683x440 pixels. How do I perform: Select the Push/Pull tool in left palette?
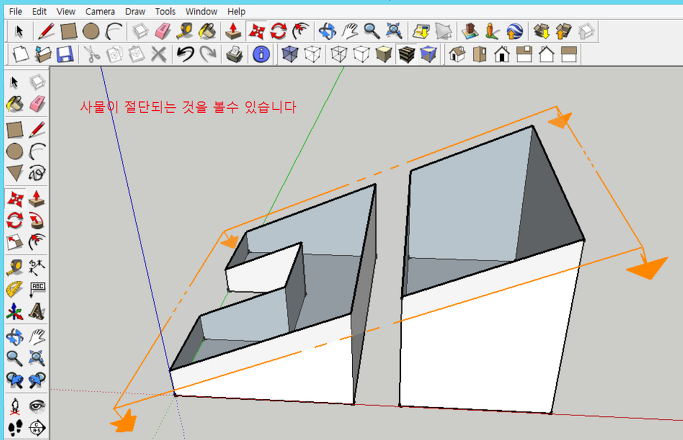click(x=37, y=199)
